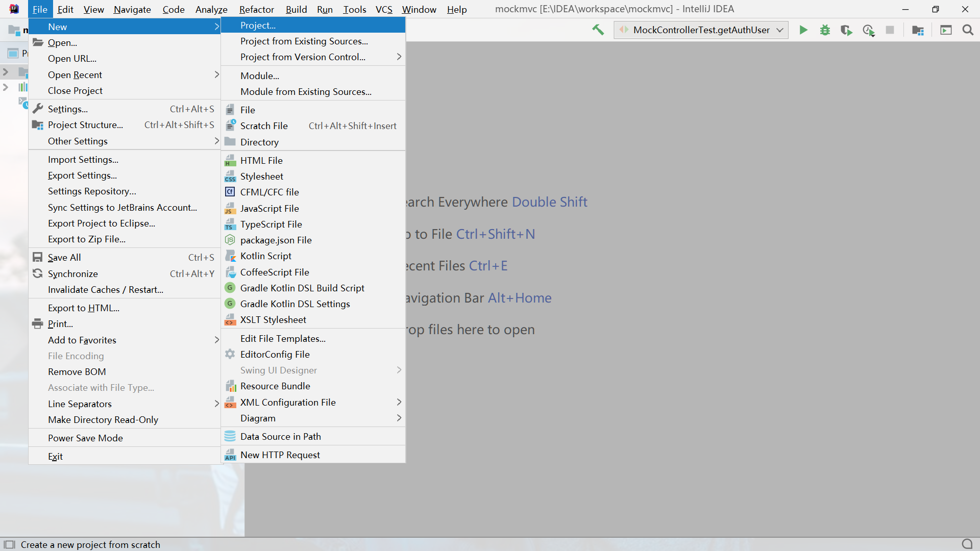This screenshot has width=980, height=551.
Task: Click the Run Anything toolbar icon
Action: 946,30
